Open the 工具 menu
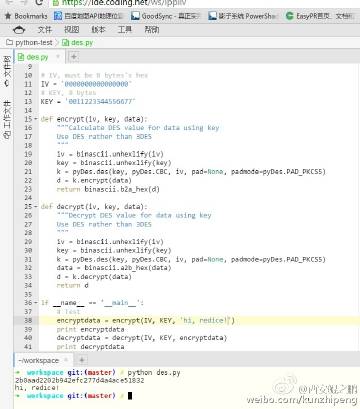 [125, 30]
